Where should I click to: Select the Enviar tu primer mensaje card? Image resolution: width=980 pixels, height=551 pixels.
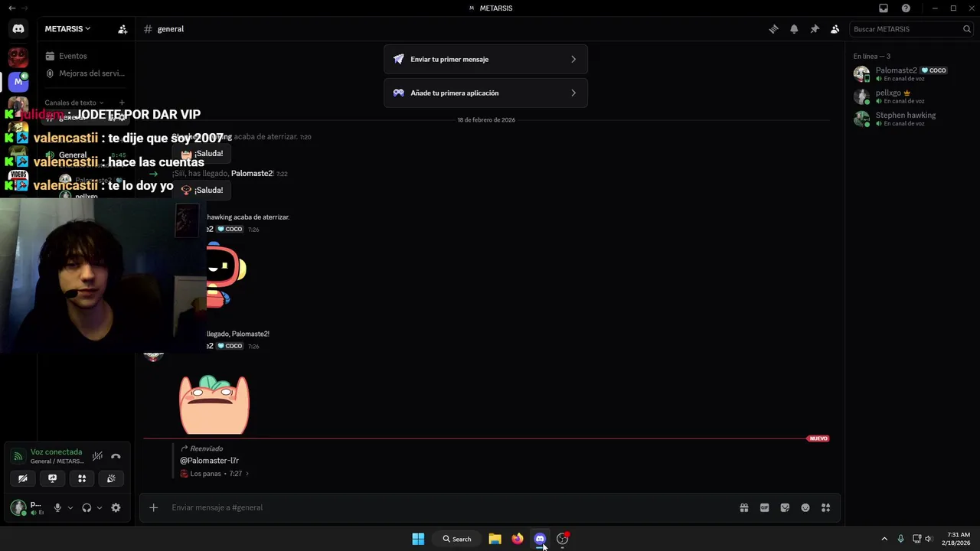(485, 59)
